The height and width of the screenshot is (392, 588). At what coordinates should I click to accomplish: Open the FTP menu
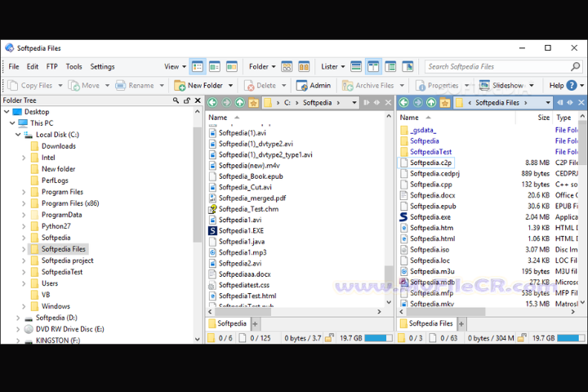point(51,67)
